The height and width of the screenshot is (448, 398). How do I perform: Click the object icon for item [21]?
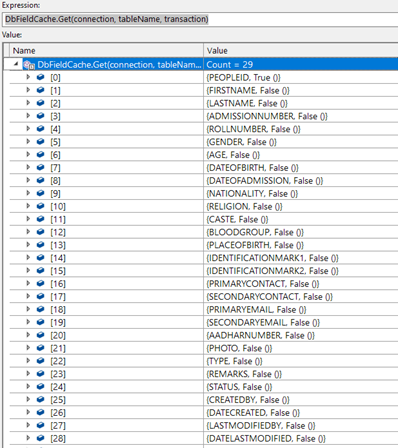tap(40, 348)
